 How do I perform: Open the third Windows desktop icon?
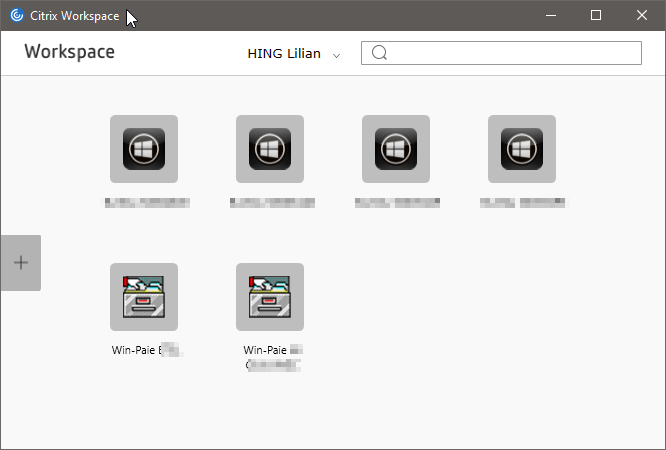[395, 149]
